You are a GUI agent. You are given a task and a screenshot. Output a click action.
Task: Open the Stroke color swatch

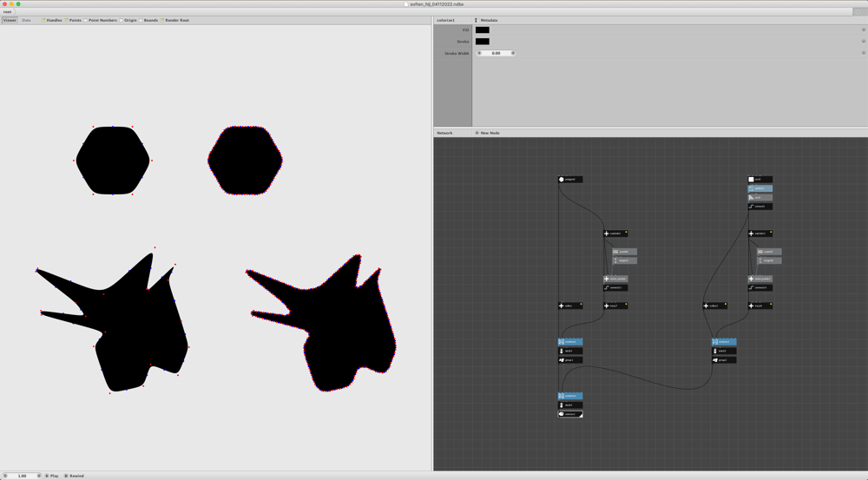[482, 42]
